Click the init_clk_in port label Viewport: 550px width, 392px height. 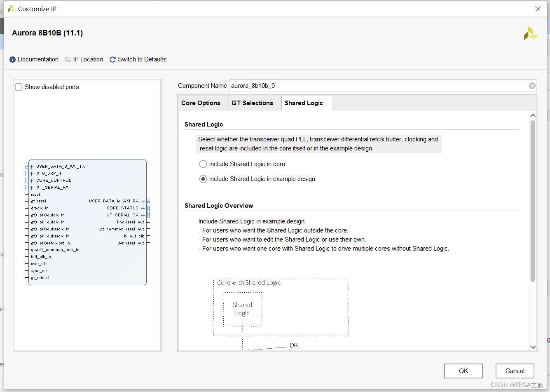[41, 257]
